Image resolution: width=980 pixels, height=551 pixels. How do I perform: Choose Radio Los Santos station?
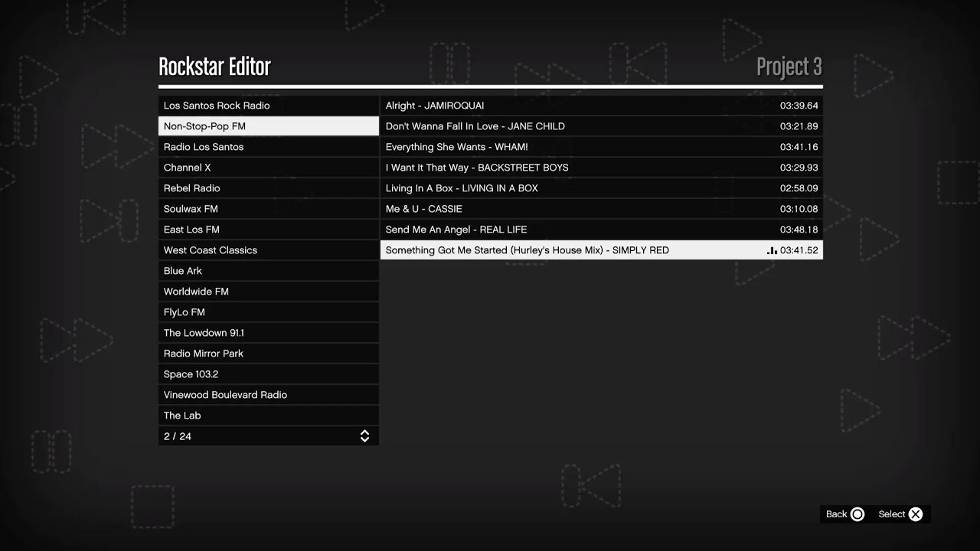tap(269, 147)
